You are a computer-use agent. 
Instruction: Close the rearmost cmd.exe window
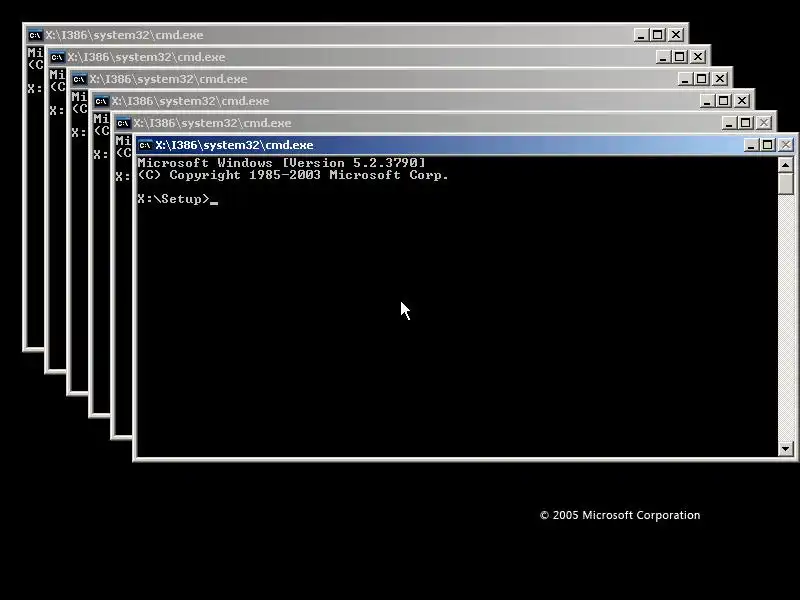coord(676,35)
